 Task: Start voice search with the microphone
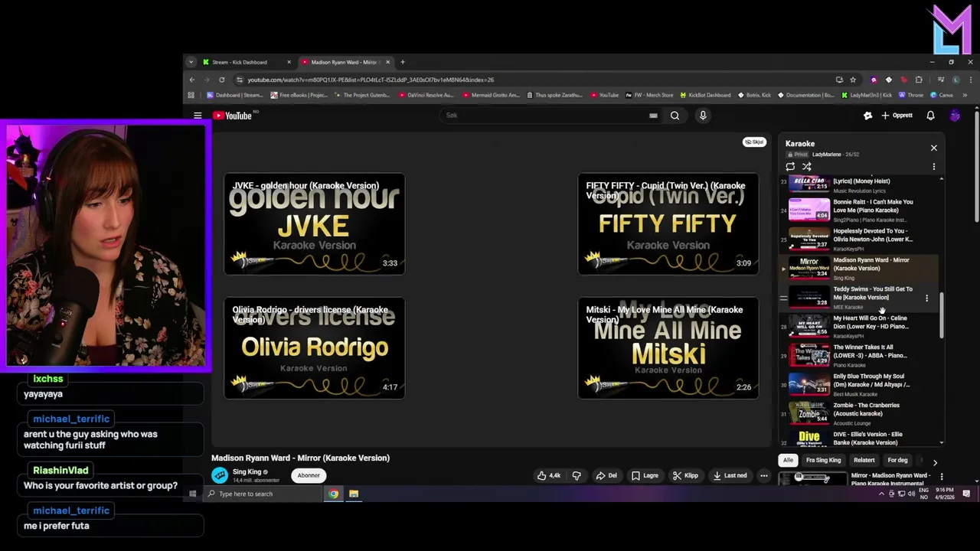703,116
